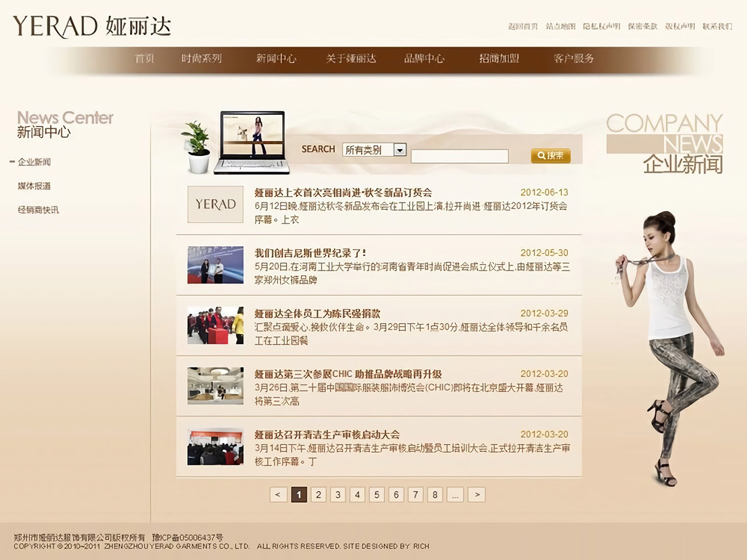Click the search keyword input field
Viewport: 747px width, 560px height.
coord(459,156)
